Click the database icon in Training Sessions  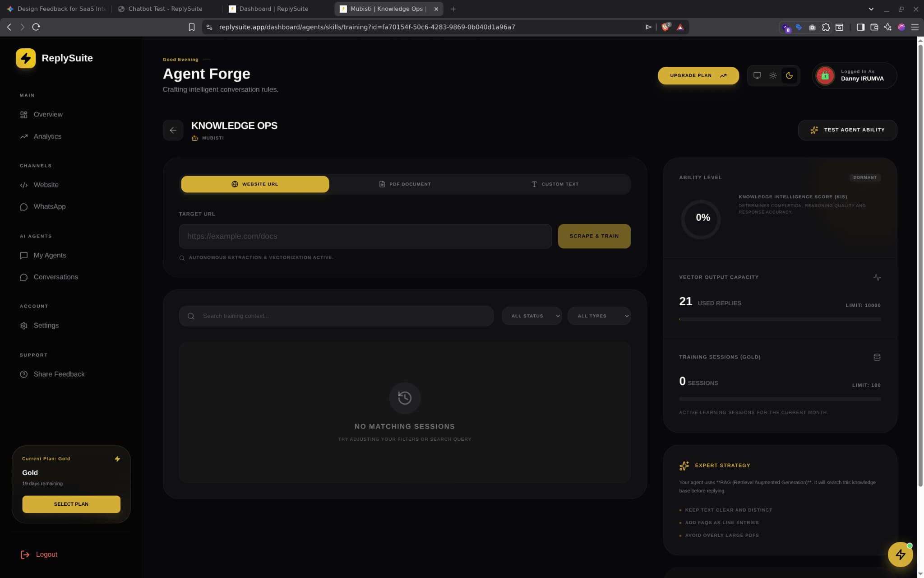877,357
